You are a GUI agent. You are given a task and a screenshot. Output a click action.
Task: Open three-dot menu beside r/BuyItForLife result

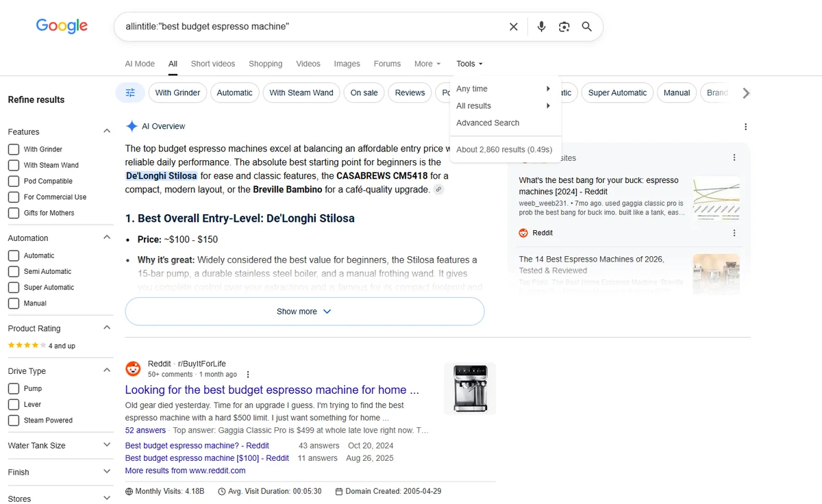(x=248, y=375)
